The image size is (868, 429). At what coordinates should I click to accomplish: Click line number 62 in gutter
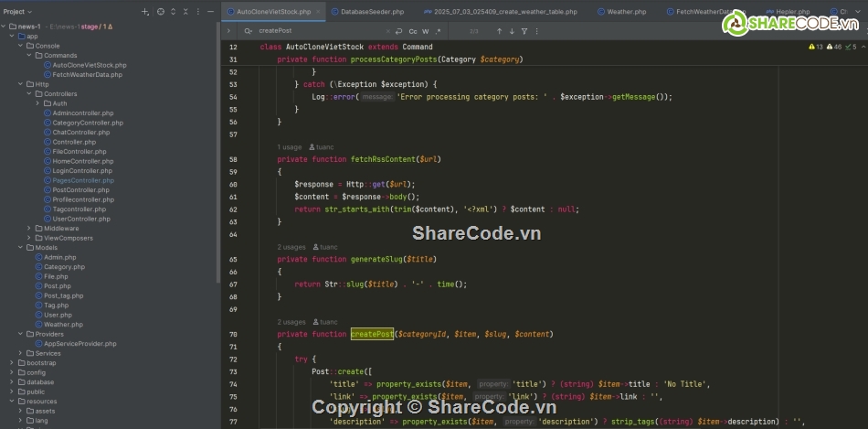pyautogui.click(x=233, y=209)
